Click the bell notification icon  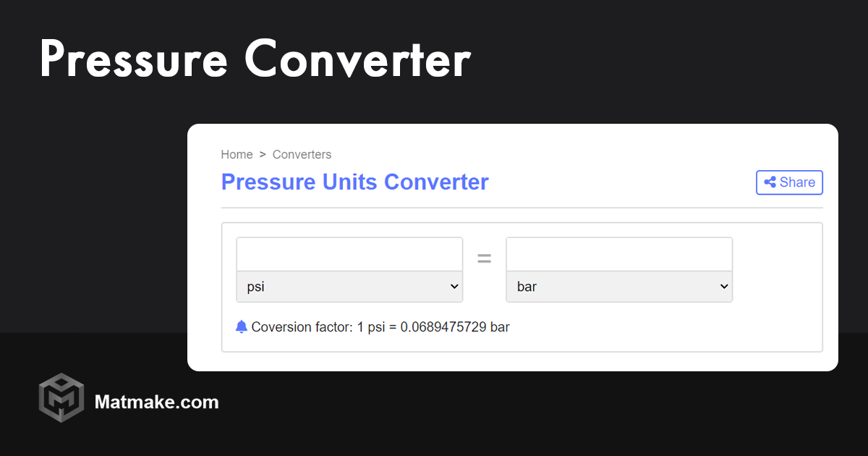click(x=242, y=326)
